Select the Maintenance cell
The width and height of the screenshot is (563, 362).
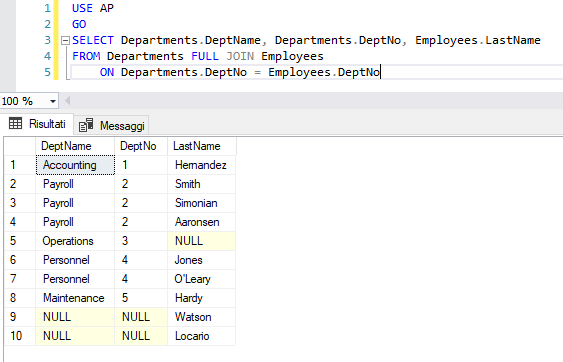tap(75, 298)
